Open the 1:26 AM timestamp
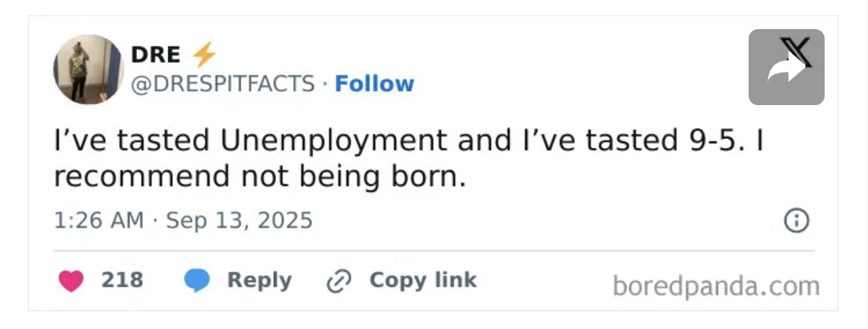The width and height of the screenshot is (868, 329). point(99,221)
